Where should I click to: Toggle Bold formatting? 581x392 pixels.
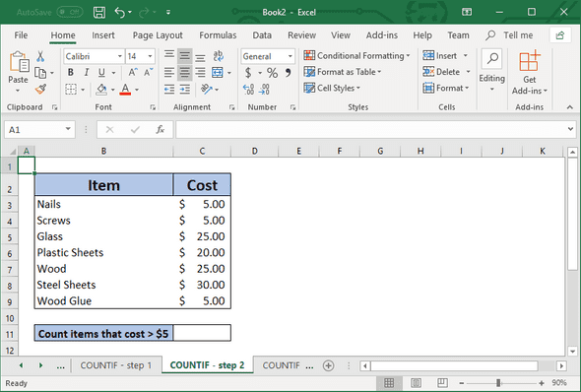pos(70,72)
